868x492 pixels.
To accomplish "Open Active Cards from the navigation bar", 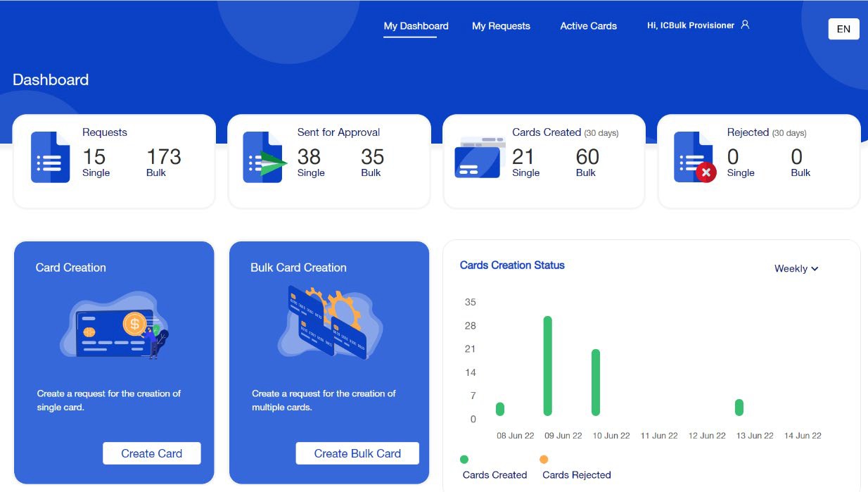I will [587, 25].
